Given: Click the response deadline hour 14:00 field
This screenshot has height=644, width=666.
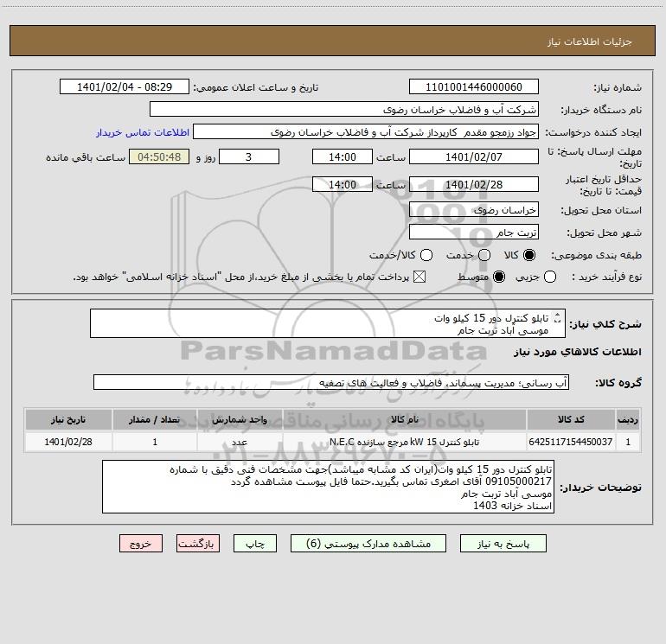Looking at the screenshot, I should [x=343, y=156].
